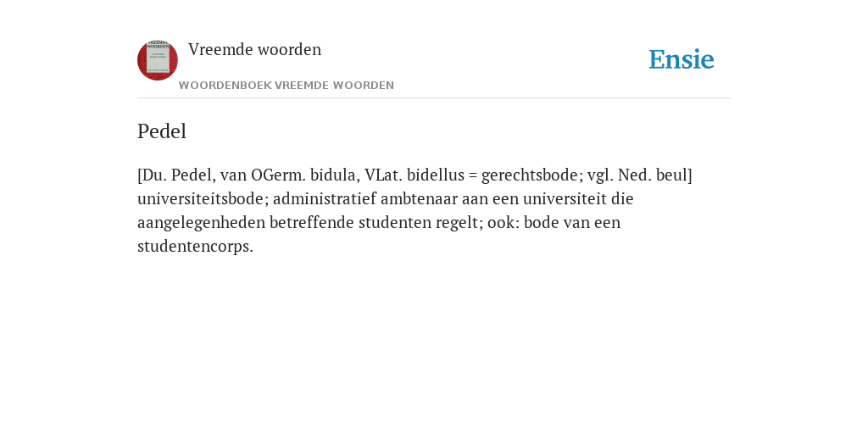The height and width of the screenshot is (434, 868).
Task: Open the Ensie logo link
Action: point(682,59)
